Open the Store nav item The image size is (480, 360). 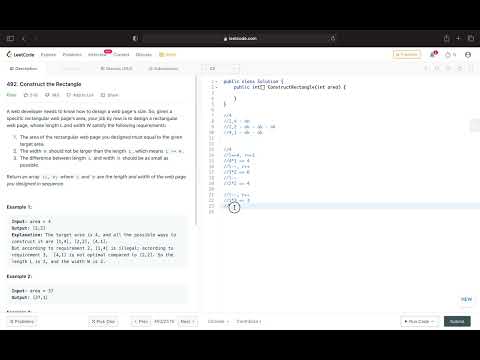168,54
